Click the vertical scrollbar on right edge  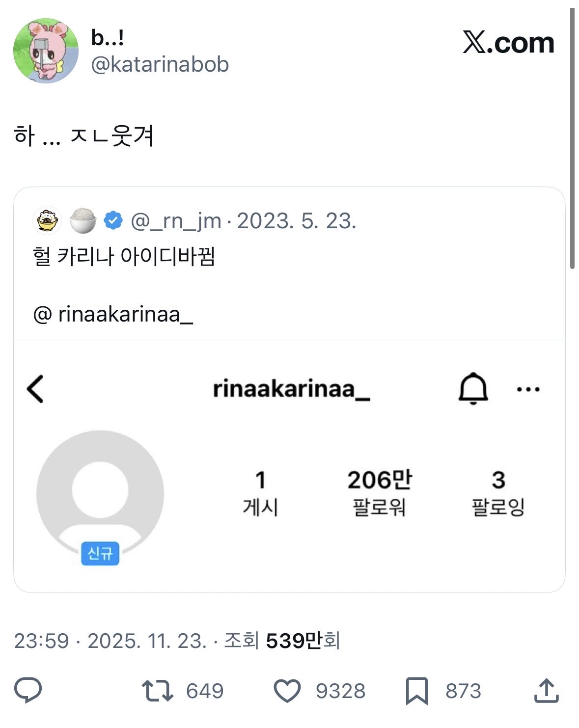pos(572,138)
